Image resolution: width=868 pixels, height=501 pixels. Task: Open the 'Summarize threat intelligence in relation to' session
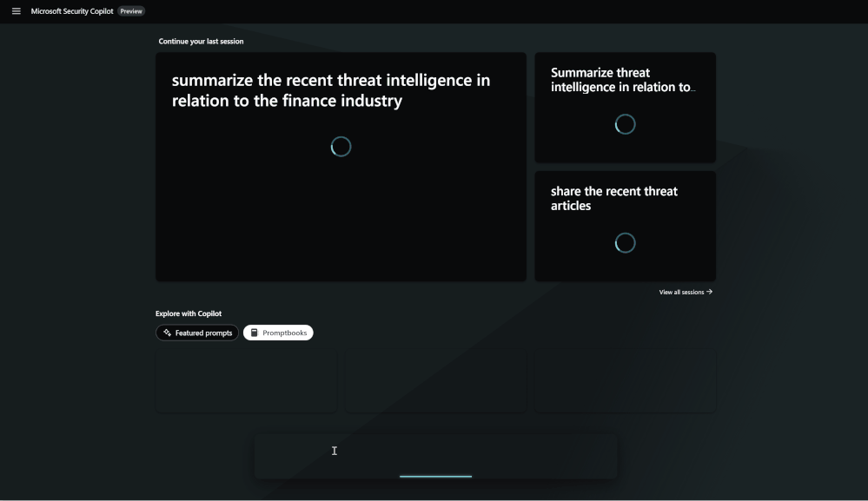pos(625,108)
